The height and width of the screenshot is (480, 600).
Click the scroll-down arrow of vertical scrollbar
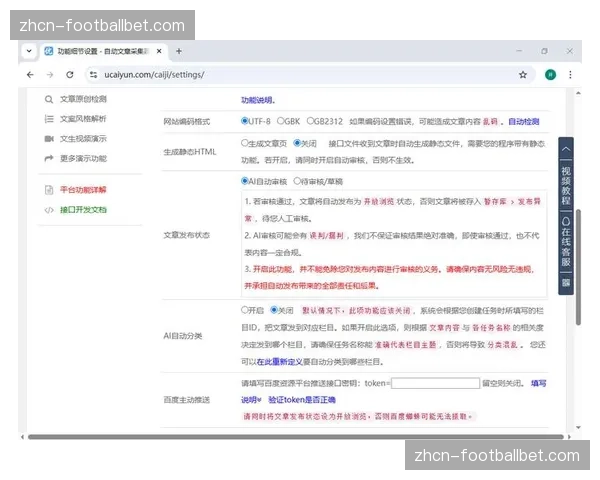pos(579,428)
